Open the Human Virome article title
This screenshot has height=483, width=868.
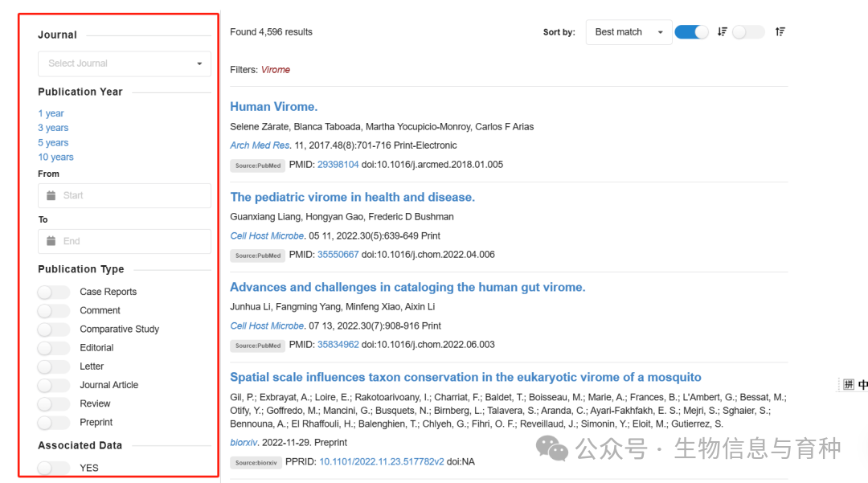click(x=273, y=107)
